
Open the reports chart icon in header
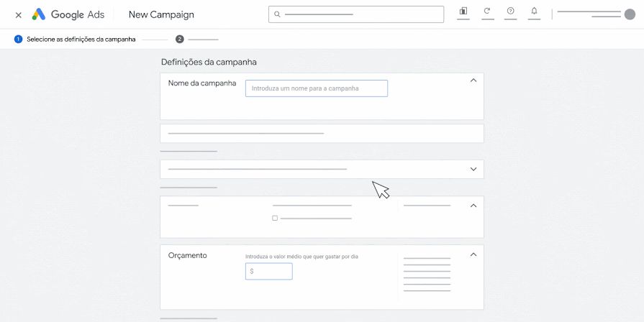463,11
